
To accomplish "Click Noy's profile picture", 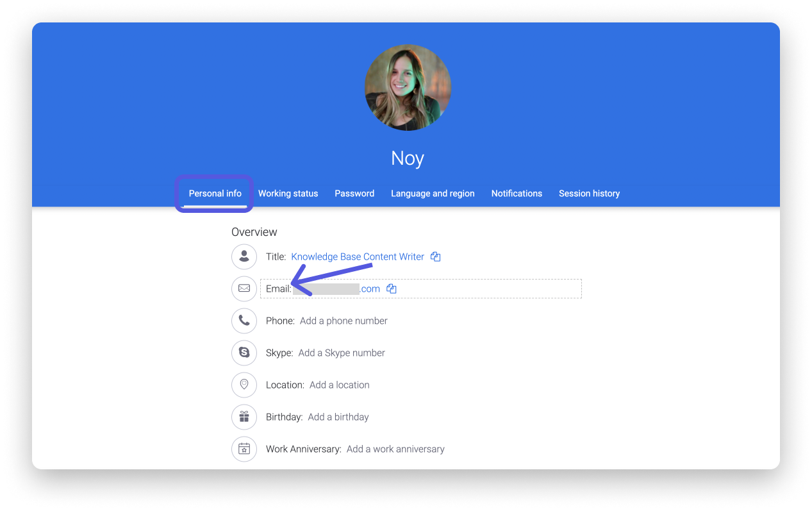I will [x=408, y=87].
